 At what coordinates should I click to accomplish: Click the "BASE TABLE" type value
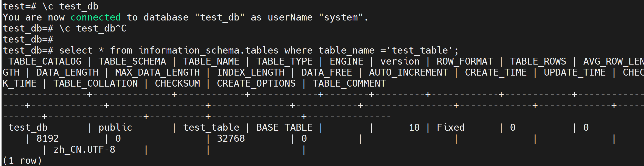(x=284, y=128)
